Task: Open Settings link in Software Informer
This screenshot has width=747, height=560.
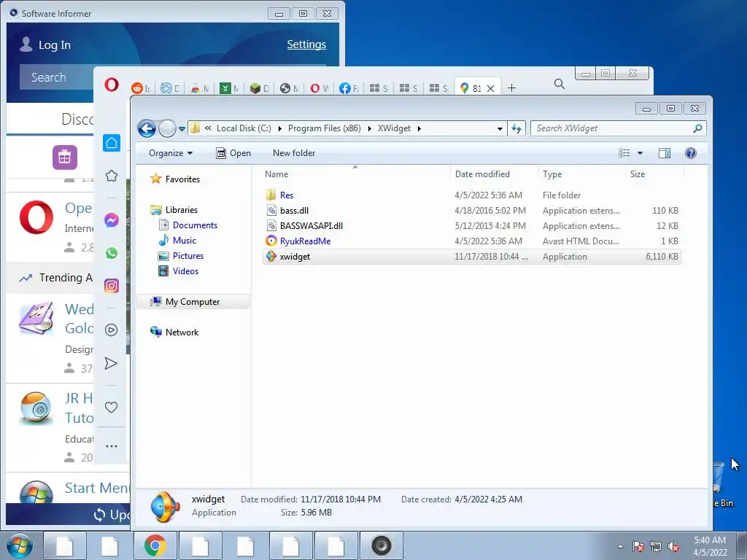Action: pyautogui.click(x=306, y=44)
